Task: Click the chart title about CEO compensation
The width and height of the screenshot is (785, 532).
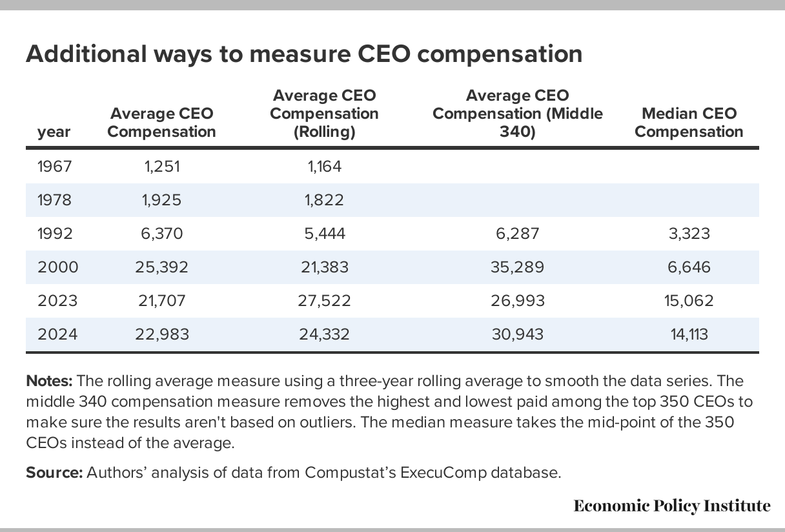Action: coord(304,54)
